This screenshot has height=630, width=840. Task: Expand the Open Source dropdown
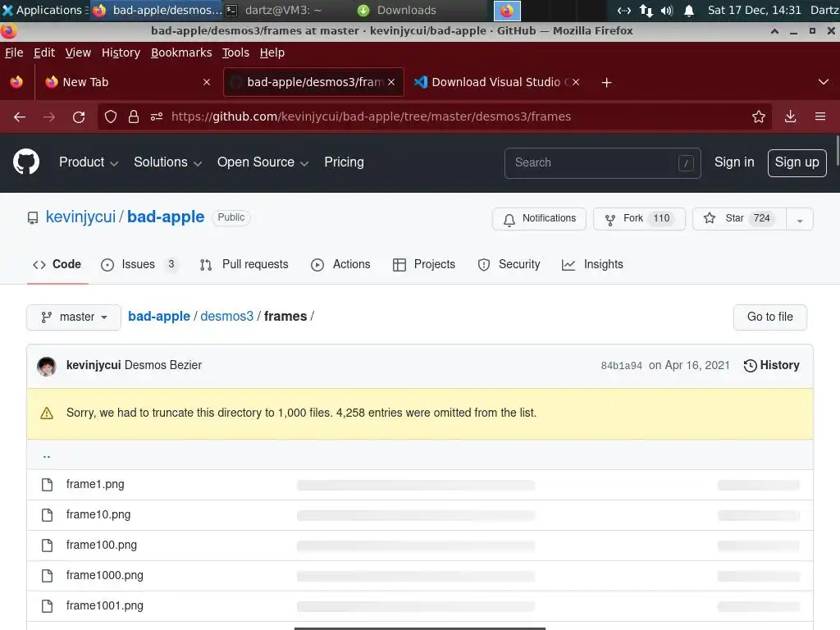tap(263, 162)
